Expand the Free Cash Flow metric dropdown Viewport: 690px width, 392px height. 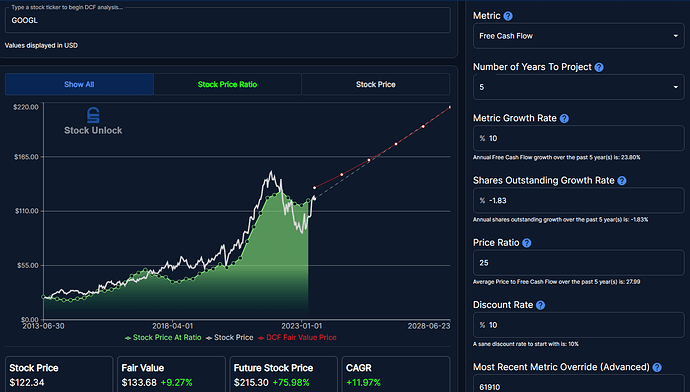(x=579, y=36)
